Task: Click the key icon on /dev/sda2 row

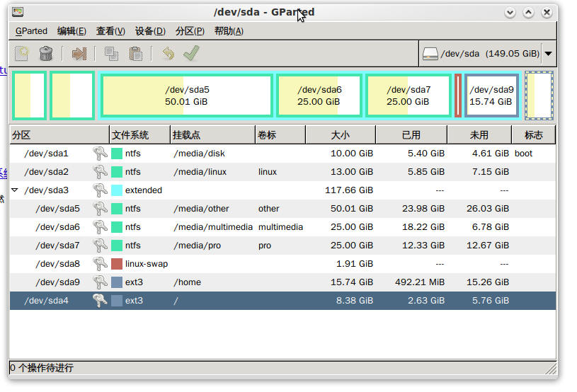Action: tap(100, 172)
